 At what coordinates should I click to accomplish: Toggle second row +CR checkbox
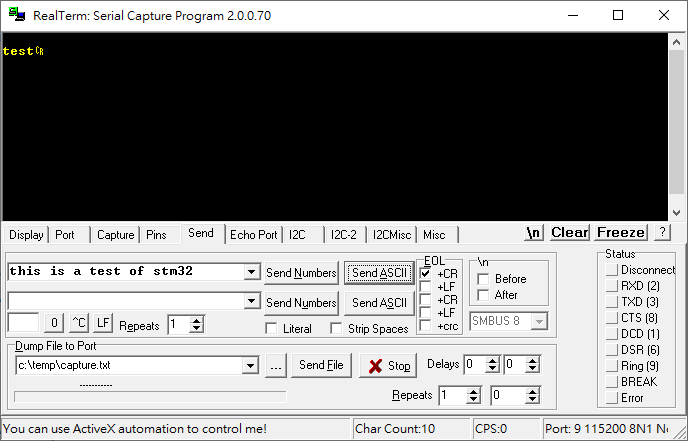(x=425, y=300)
